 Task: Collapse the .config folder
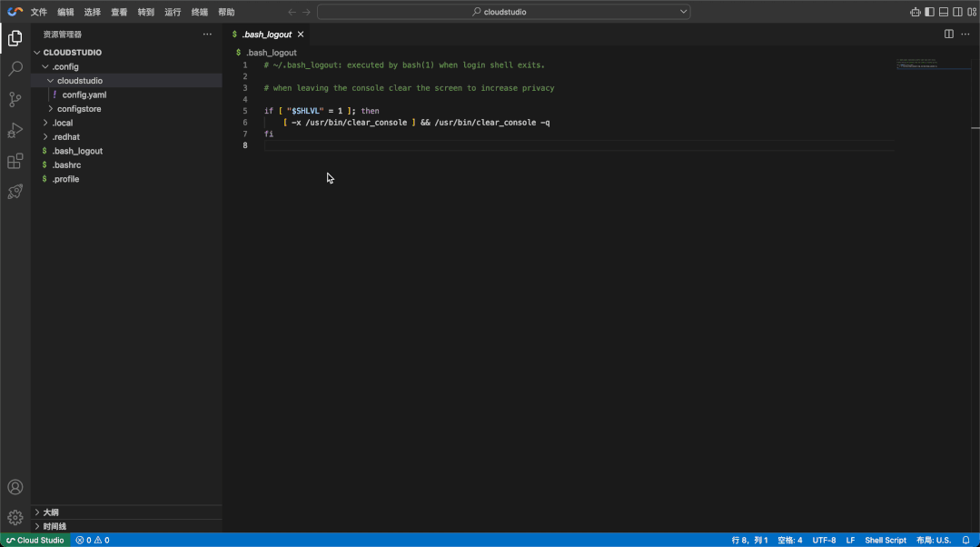click(45, 67)
